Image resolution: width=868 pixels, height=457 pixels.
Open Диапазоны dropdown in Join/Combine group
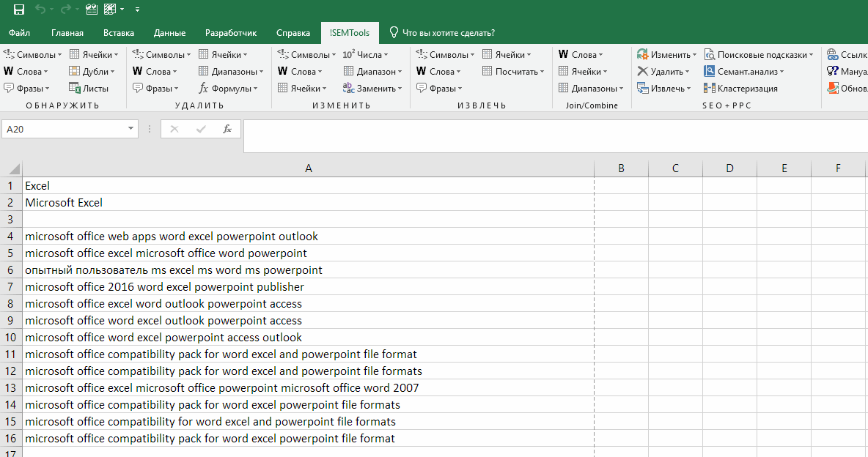[591, 88]
